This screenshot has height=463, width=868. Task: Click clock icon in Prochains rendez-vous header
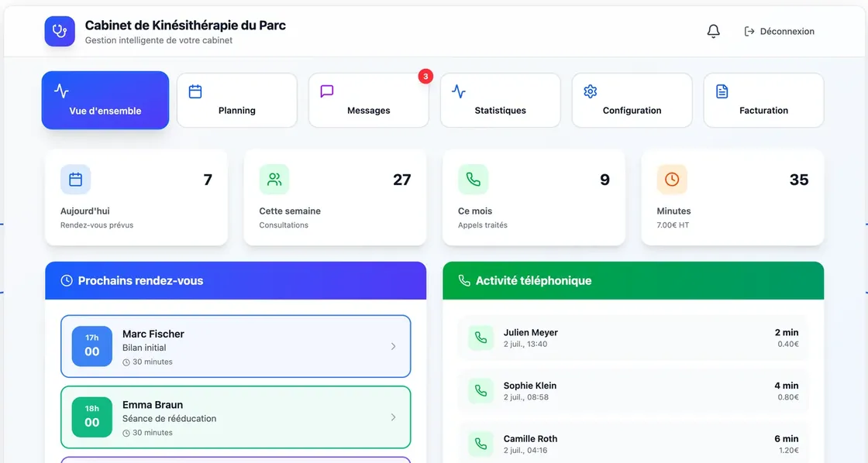[67, 280]
